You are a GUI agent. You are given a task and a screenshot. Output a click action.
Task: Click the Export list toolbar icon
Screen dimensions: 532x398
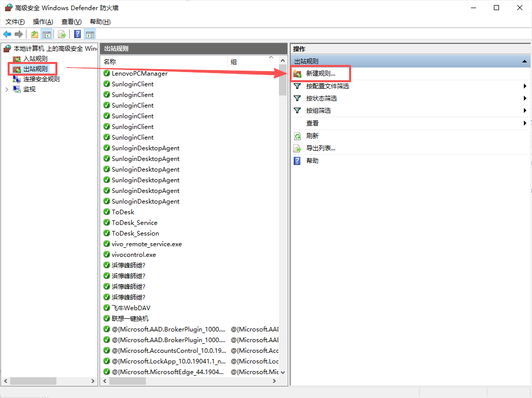(62, 34)
